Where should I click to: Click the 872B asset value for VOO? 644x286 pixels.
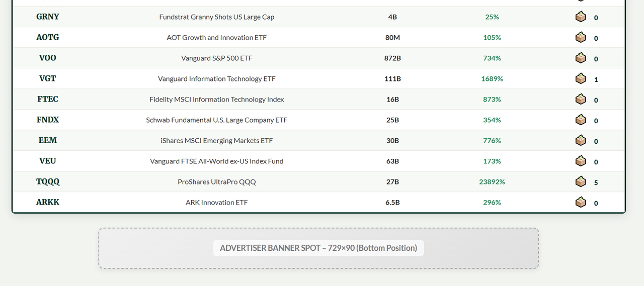(392, 58)
